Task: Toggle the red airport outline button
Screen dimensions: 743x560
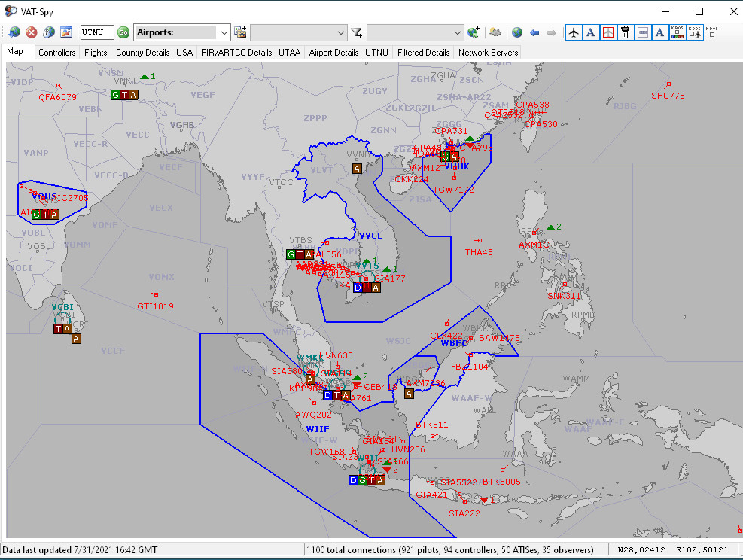Action: (x=608, y=32)
